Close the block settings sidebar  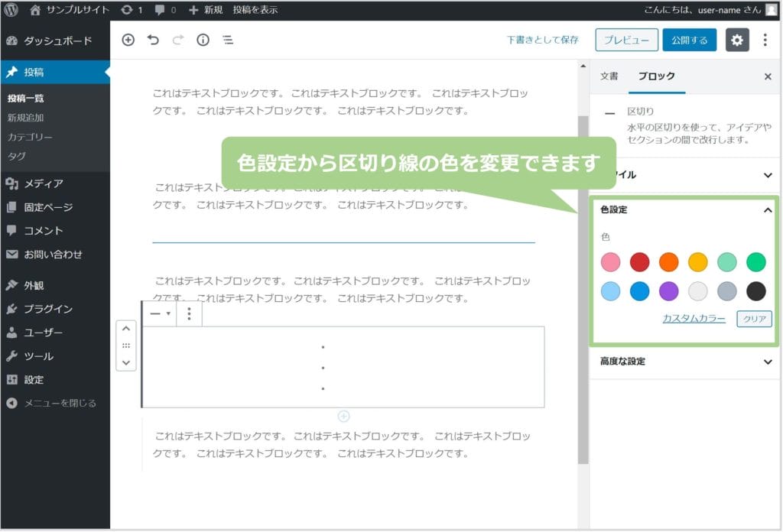768,76
